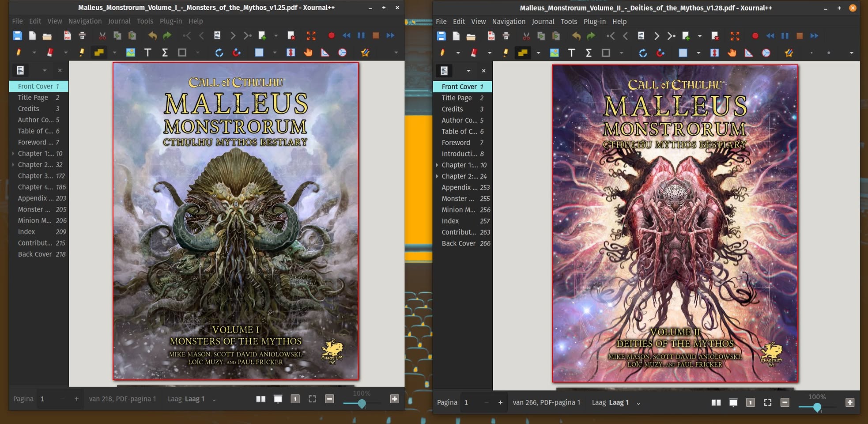Print the Volume I document
The height and width of the screenshot is (424, 868).
[82, 36]
